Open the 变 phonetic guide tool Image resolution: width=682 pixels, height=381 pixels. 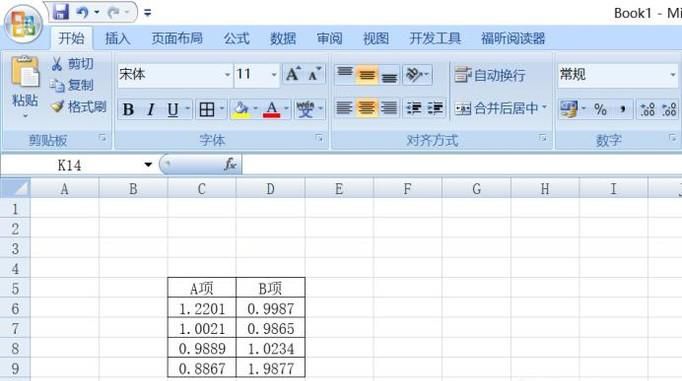point(305,110)
